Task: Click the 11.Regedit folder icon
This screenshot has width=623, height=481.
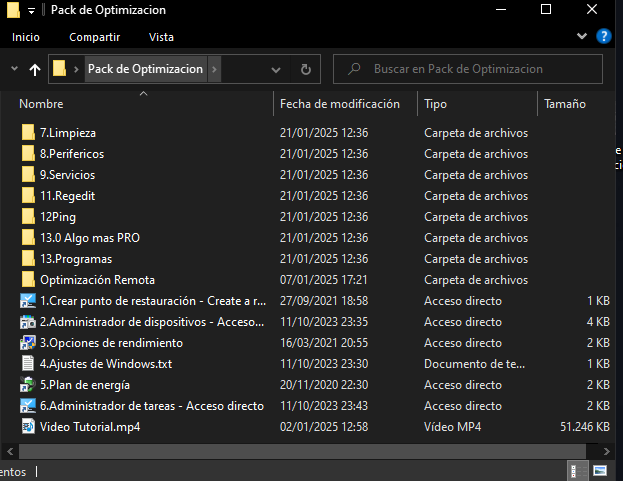Action: coord(28,196)
